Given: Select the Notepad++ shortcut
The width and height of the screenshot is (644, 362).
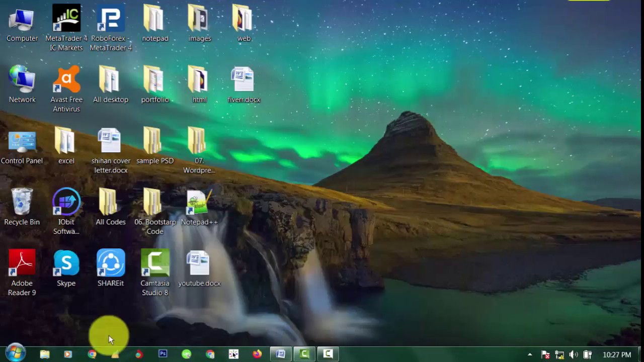Looking at the screenshot, I should click(x=199, y=207).
